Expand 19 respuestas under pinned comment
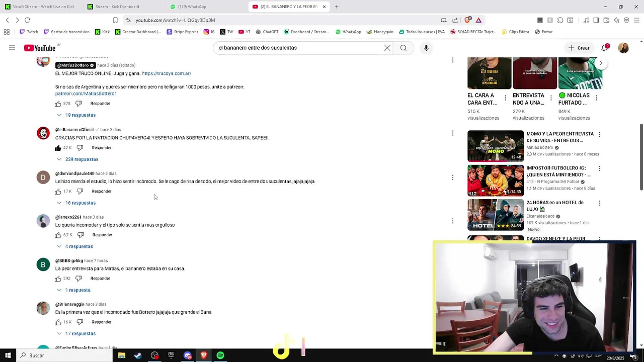This screenshot has width=644, height=362. (76, 115)
